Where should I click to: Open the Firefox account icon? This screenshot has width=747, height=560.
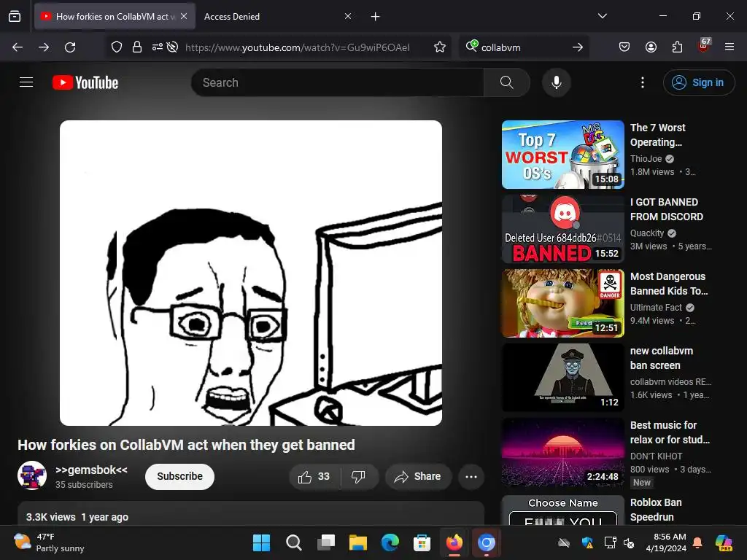click(x=651, y=47)
